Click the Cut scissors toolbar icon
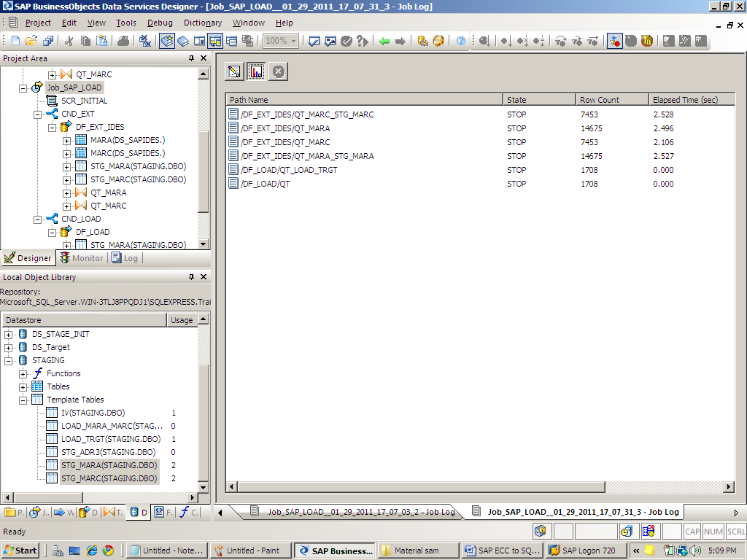 point(69,41)
